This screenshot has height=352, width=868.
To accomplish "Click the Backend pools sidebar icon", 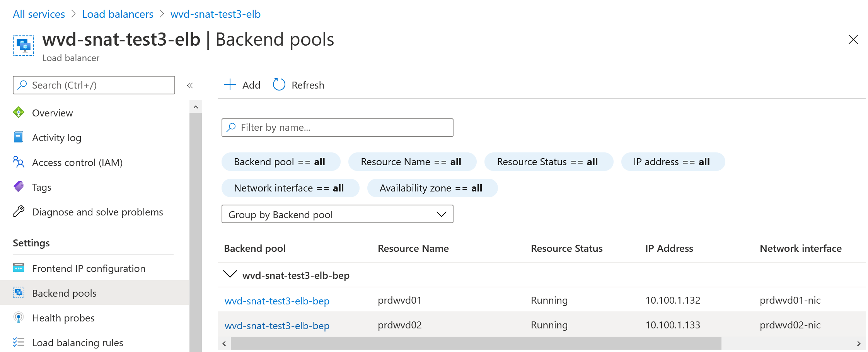I will pyautogui.click(x=19, y=293).
